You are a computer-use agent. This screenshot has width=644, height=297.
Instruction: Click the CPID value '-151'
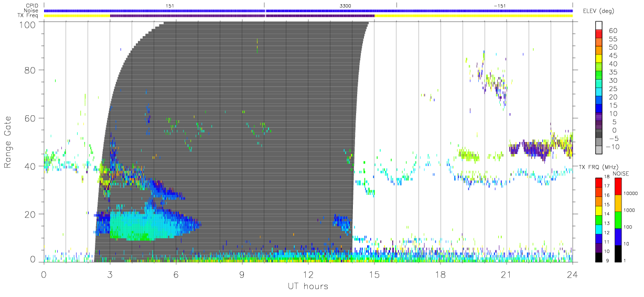[x=499, y=6]
